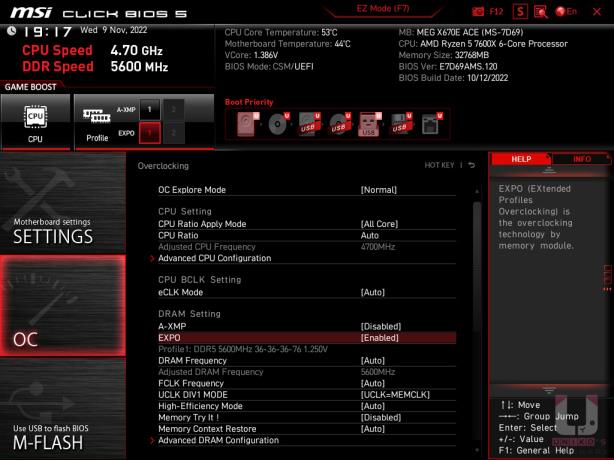Change DRAM Frequency [Auto] value

pyautogui.click(x=372, y=361)
